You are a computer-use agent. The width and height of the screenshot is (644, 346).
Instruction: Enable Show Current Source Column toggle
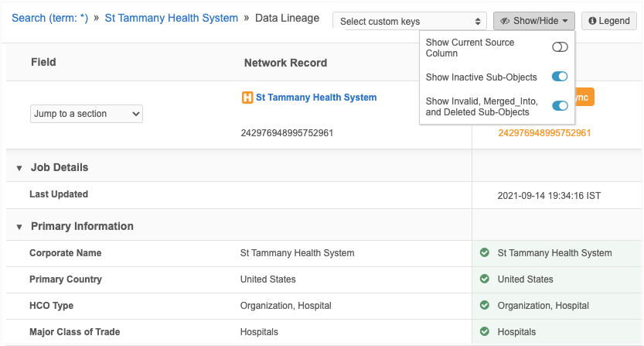[560, 47]
